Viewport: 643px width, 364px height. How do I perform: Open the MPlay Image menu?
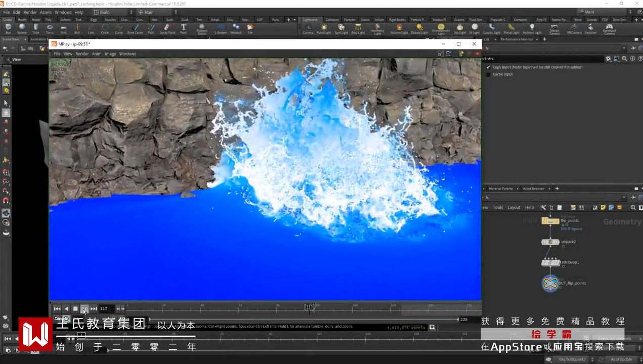point(110,54)
